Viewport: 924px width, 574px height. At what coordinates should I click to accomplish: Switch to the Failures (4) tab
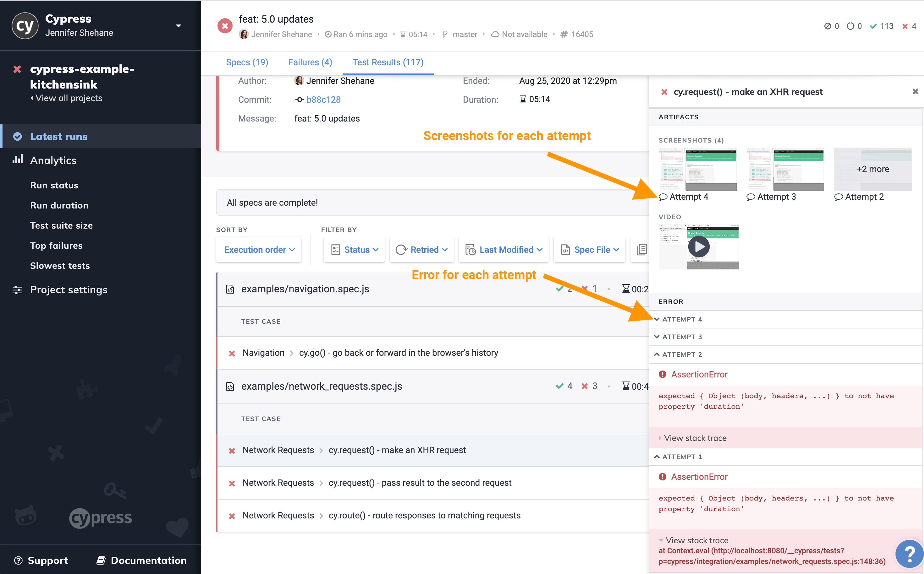[310, 62]
